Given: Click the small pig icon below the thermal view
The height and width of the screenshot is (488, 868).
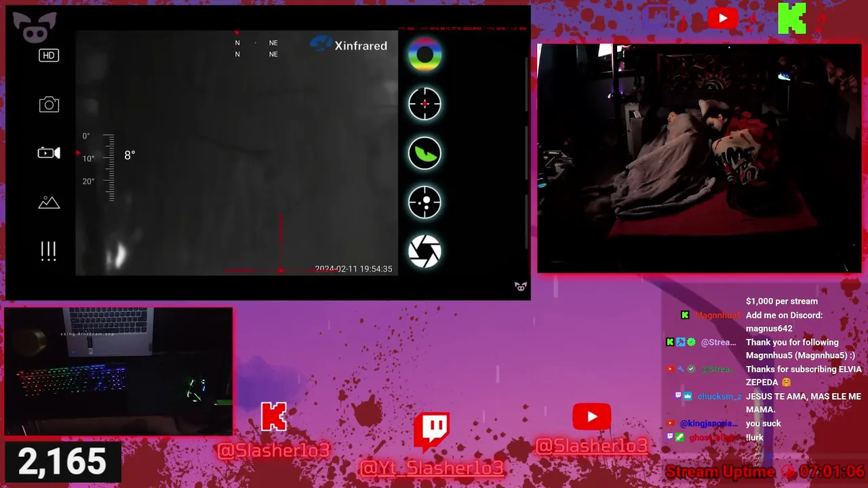Looking at the screenshot, I should (x=521, y=287).
